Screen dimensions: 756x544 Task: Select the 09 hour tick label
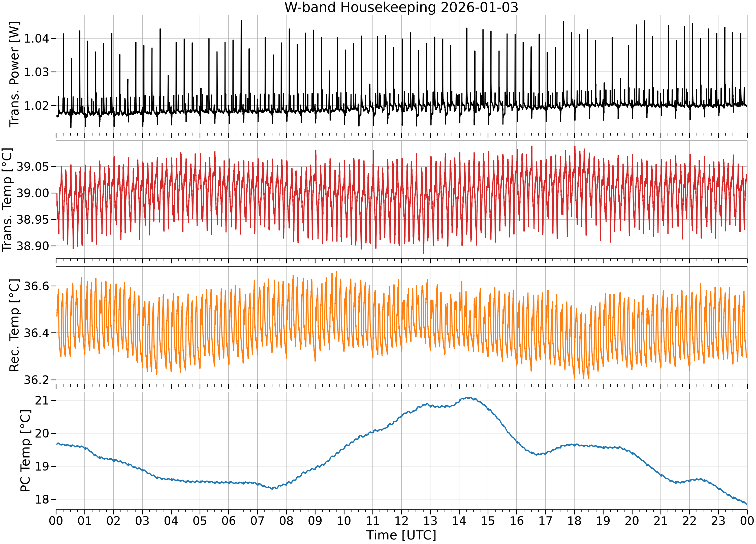point(315,520)
